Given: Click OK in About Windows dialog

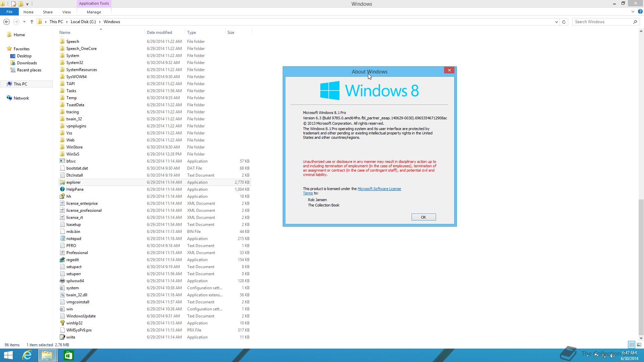Looking at the screenshot, I should pyautogui.click(x=424, y=217).
